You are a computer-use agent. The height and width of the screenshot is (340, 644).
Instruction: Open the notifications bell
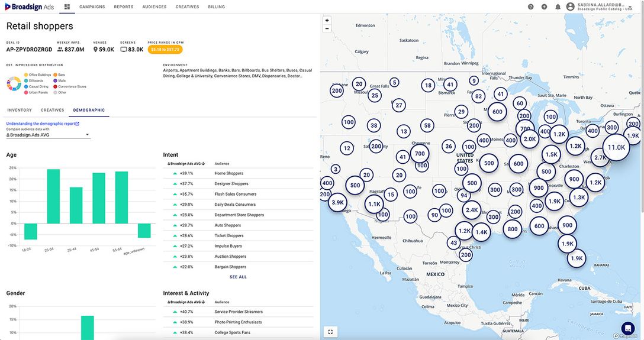tap(558, 7)
